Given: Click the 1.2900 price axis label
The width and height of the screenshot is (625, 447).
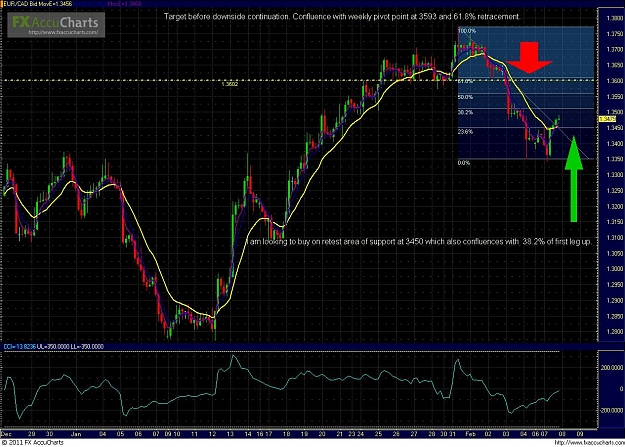Looking at the screenshot, I should pos(614,301).
